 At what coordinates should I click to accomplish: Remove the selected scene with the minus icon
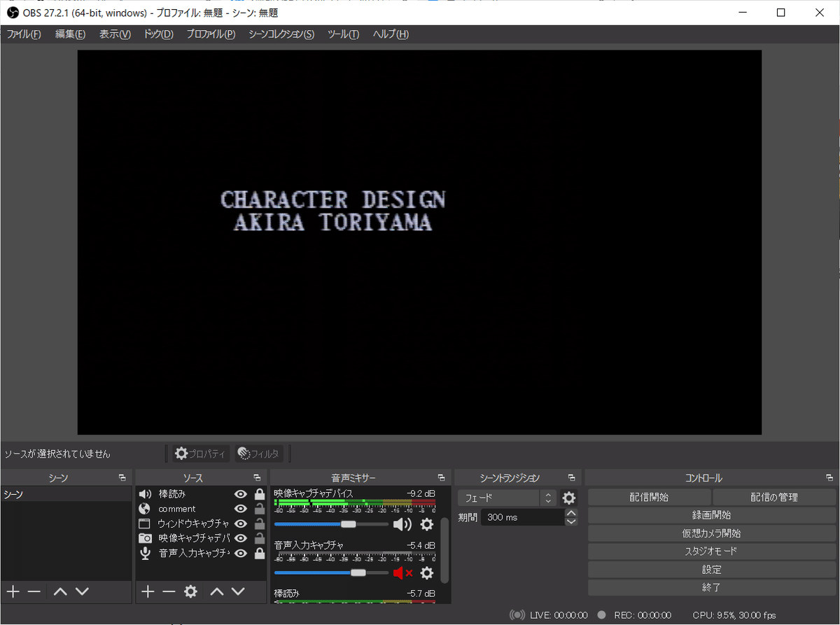coord(34,591)
